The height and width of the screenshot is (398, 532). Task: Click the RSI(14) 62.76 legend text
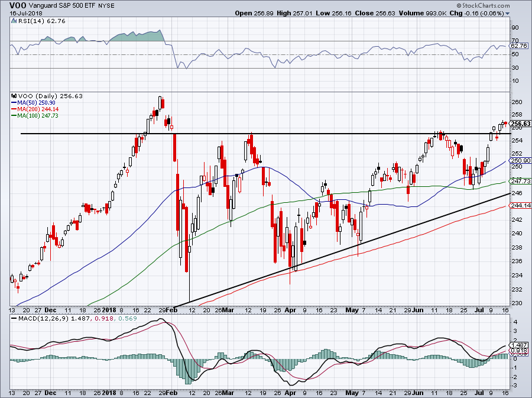[41, 21]
